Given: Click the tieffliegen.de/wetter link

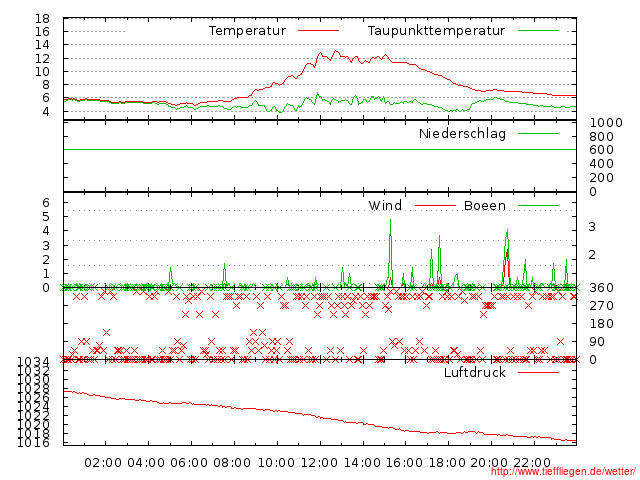Looking at the screenshot, I should click(x=563, y=471).
